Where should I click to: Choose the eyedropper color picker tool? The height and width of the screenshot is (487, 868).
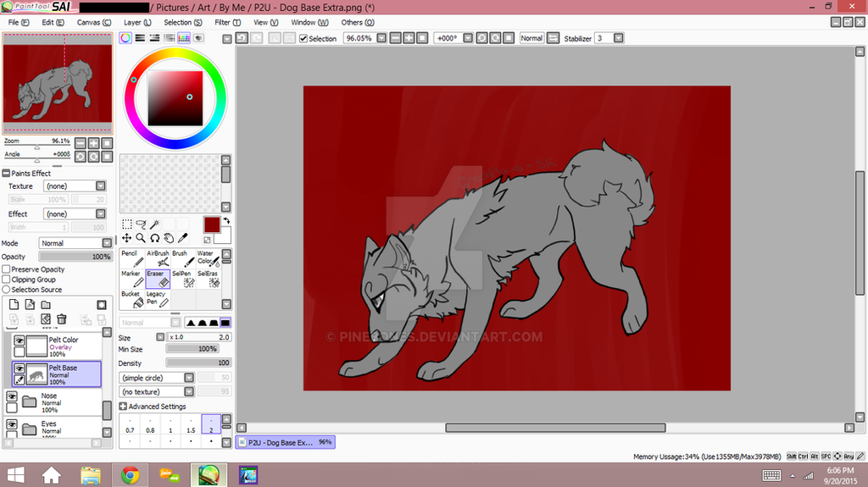183,238
